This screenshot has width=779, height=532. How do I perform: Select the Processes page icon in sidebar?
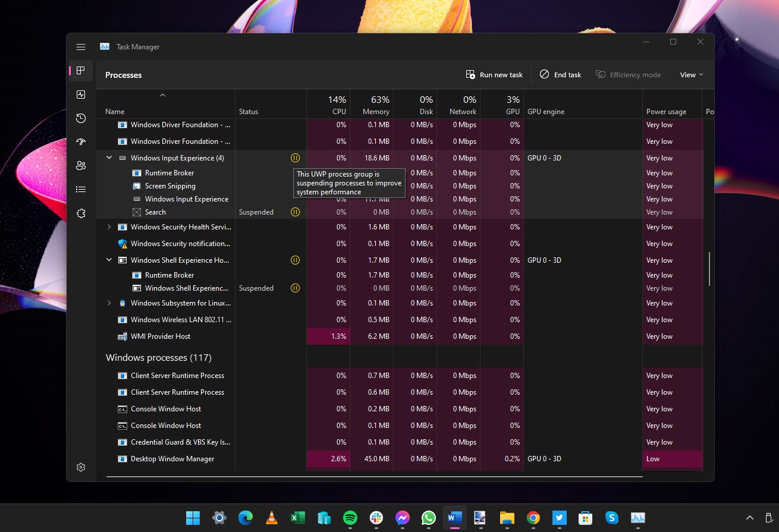tap(81, 71)
